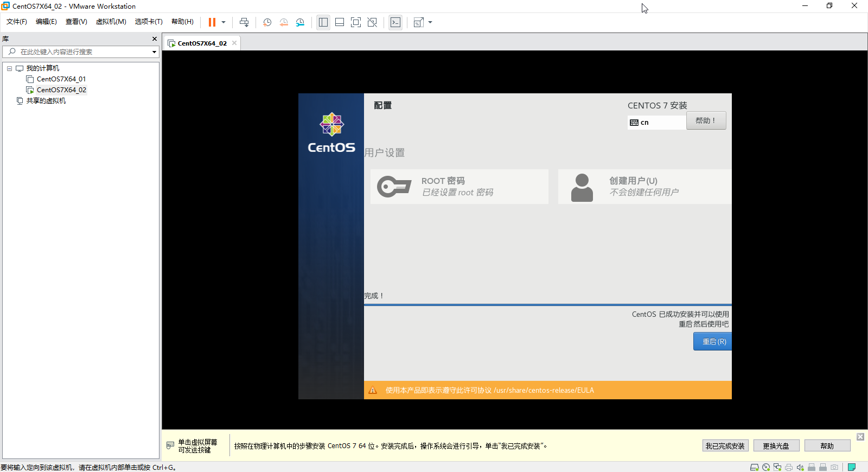Collapse the 我的计算机 tree node
The width and height of the screenshot is (868, 472).
(9, 68)
